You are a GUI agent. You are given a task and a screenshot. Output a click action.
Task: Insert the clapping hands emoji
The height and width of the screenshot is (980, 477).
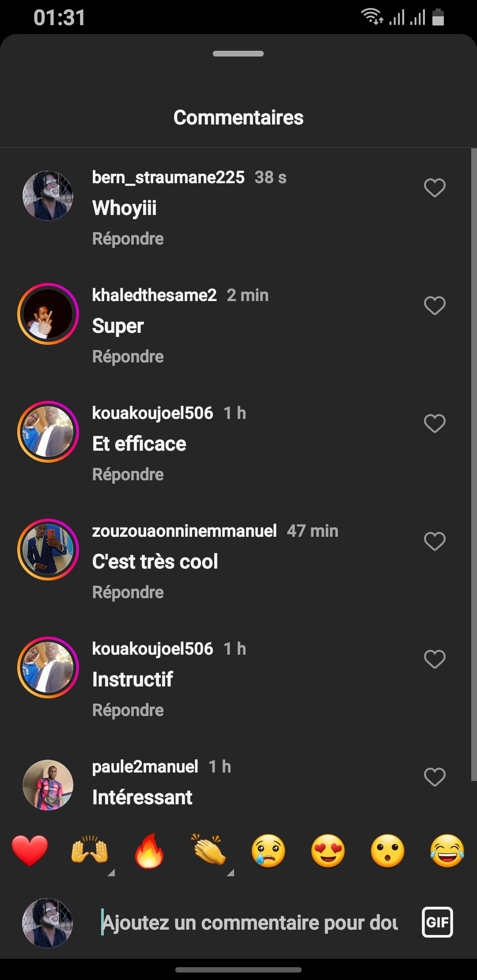209,851
